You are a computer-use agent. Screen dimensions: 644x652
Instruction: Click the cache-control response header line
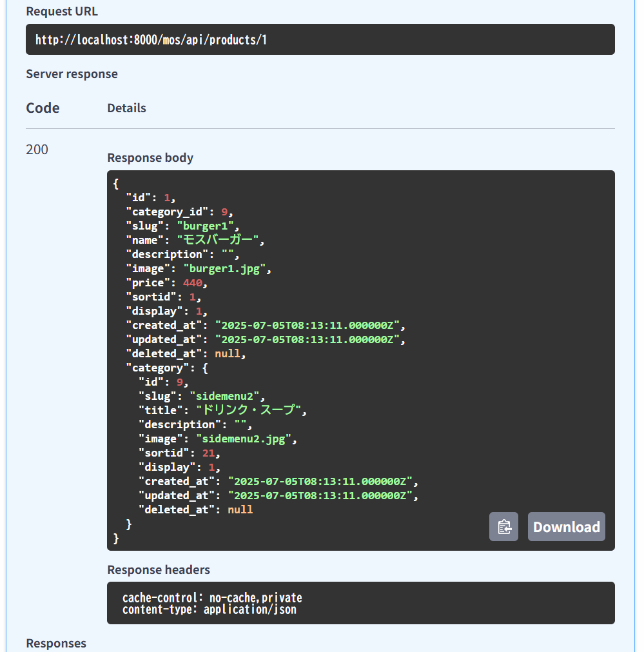[211, 598]
